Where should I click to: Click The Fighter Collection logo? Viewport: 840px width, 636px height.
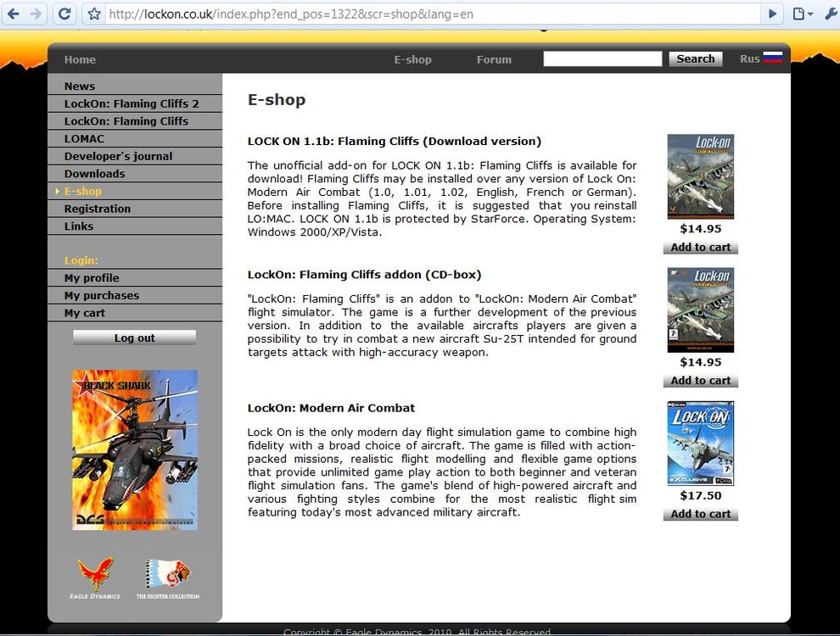(x=166, y=577)
